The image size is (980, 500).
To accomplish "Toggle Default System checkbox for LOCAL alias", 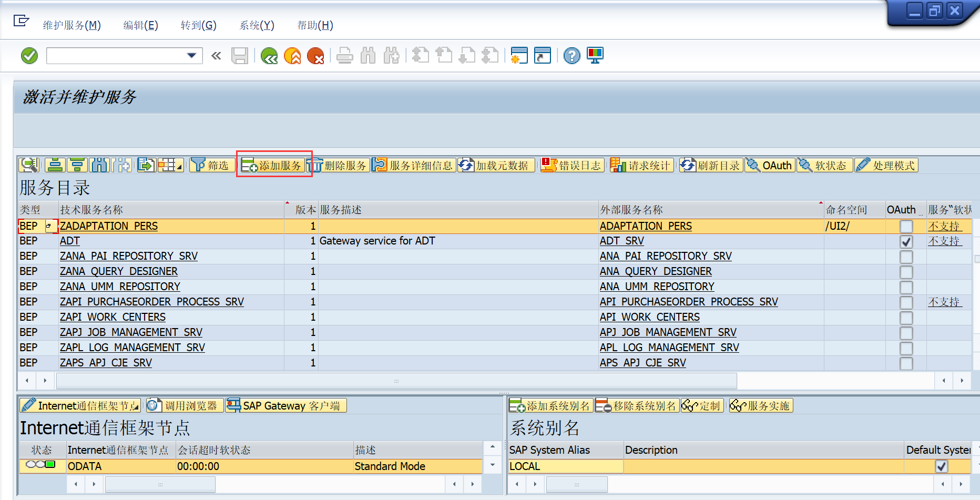I will (942, 466).
